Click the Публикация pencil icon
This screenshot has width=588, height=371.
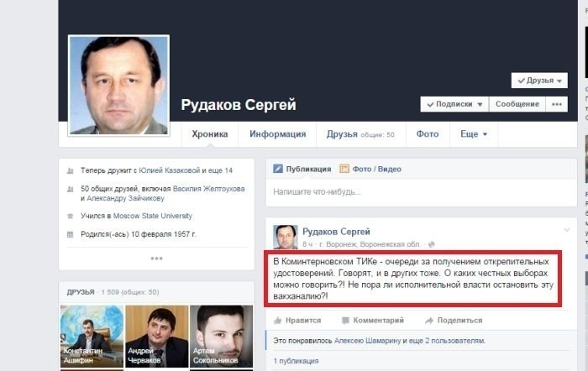coord(278,169)
